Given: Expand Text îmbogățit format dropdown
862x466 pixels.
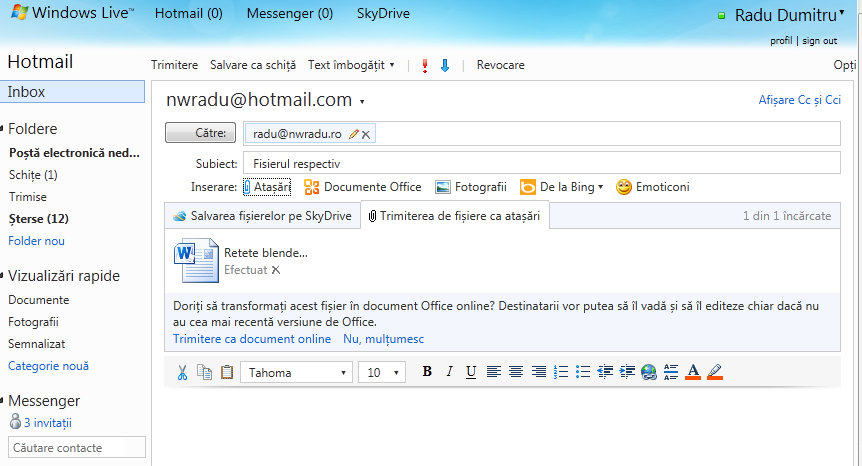Looking at the screenshot, I should coord(351,65).
